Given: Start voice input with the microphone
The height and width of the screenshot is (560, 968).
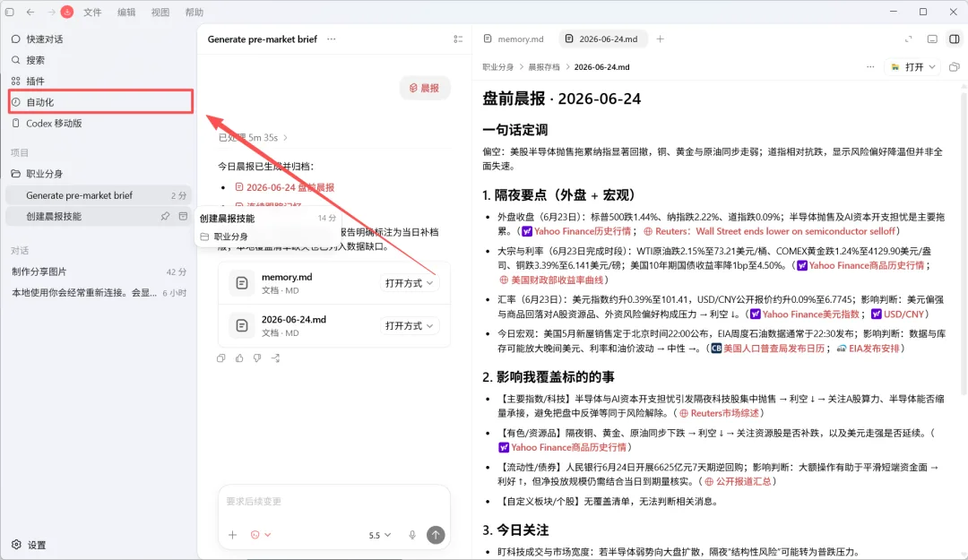Looking at the screenshot, I should (412, 535).
